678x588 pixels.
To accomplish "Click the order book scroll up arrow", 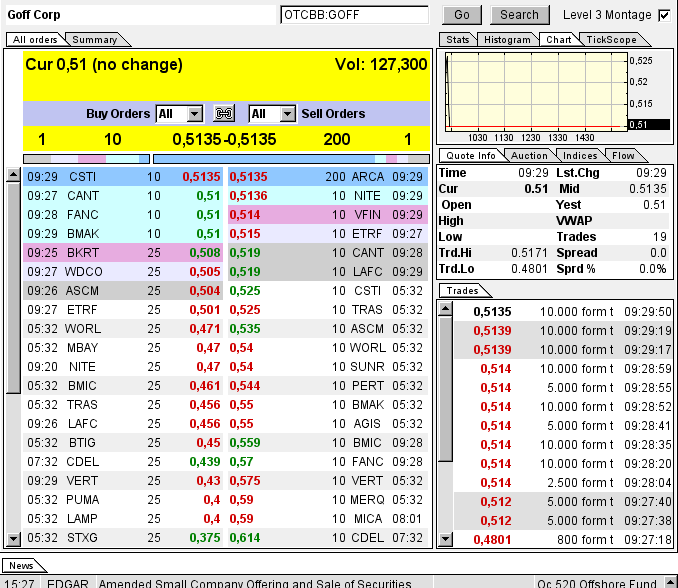I will (x=13, y=175).
